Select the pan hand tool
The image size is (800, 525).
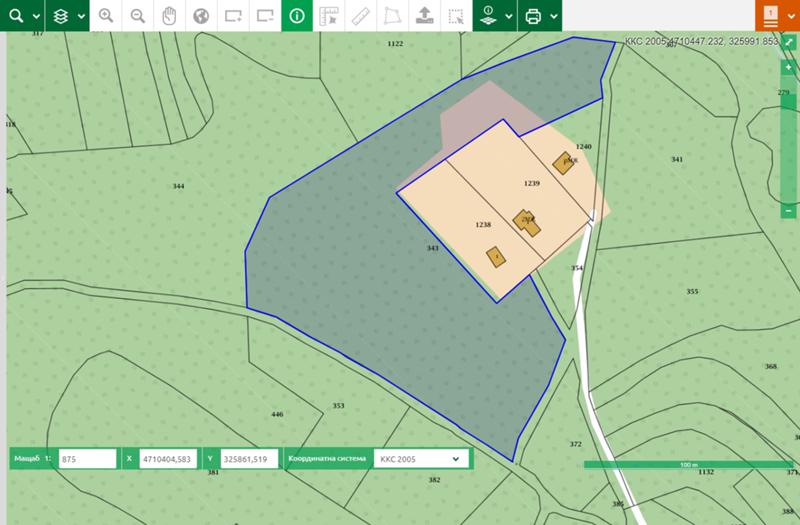170,16
